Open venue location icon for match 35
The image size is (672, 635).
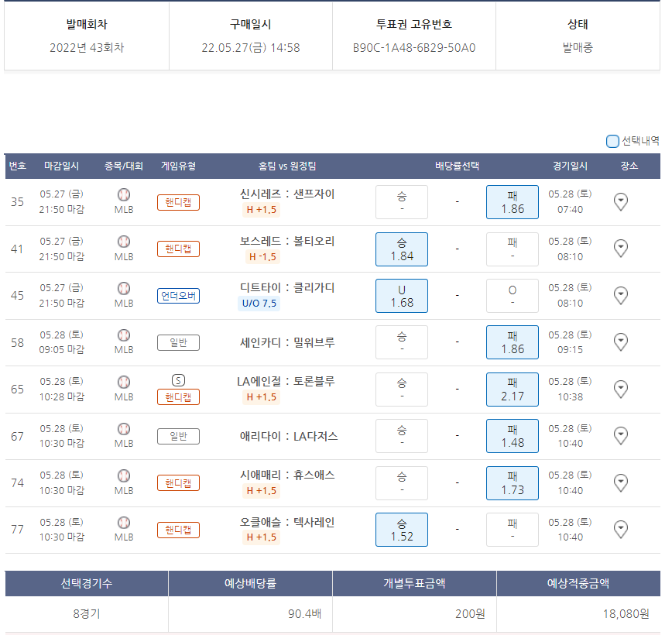pyautogui.click(x=621, y=201)
